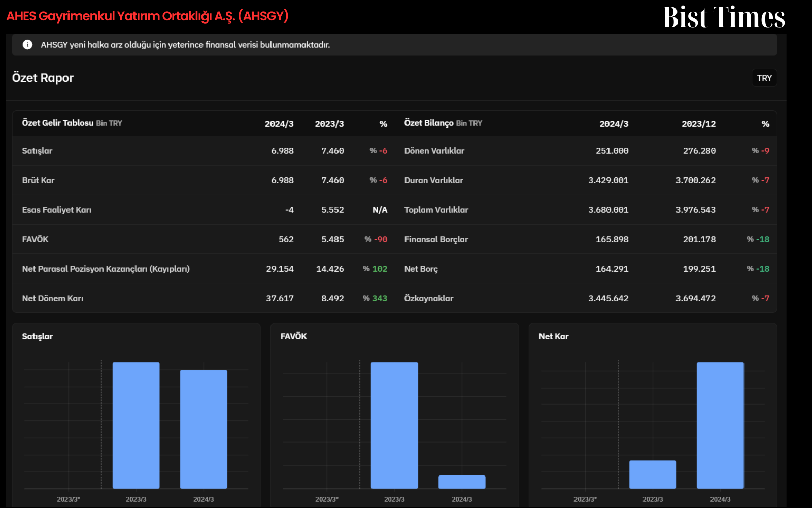Click the Finansal Borçlar row label
812x508 pixels.
[436, 239]
